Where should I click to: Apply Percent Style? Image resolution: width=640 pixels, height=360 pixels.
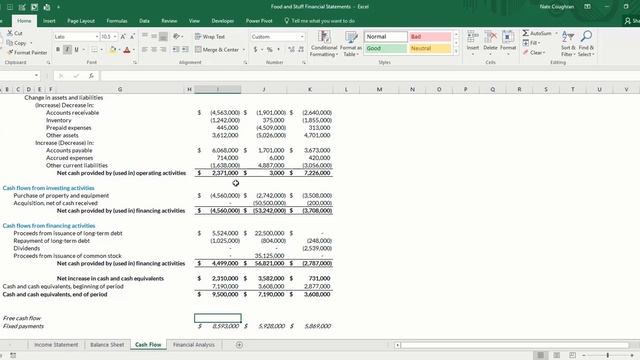(x=269, y=50)
